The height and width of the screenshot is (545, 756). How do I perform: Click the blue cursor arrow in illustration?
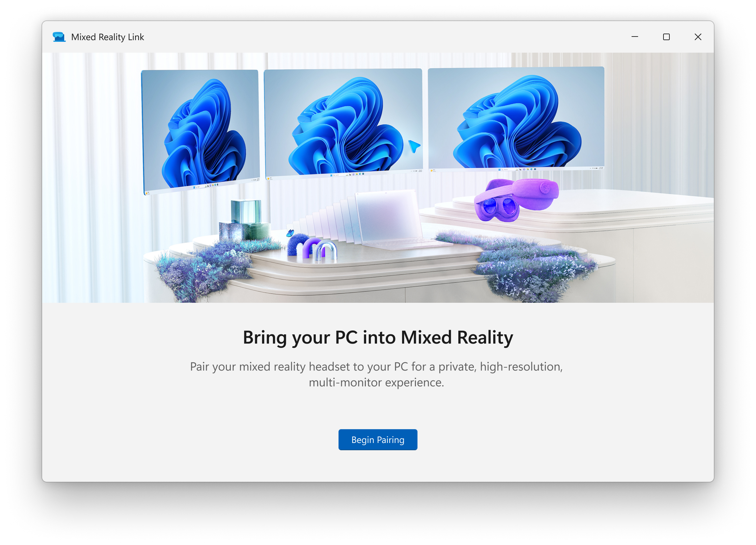coord(414,146)
